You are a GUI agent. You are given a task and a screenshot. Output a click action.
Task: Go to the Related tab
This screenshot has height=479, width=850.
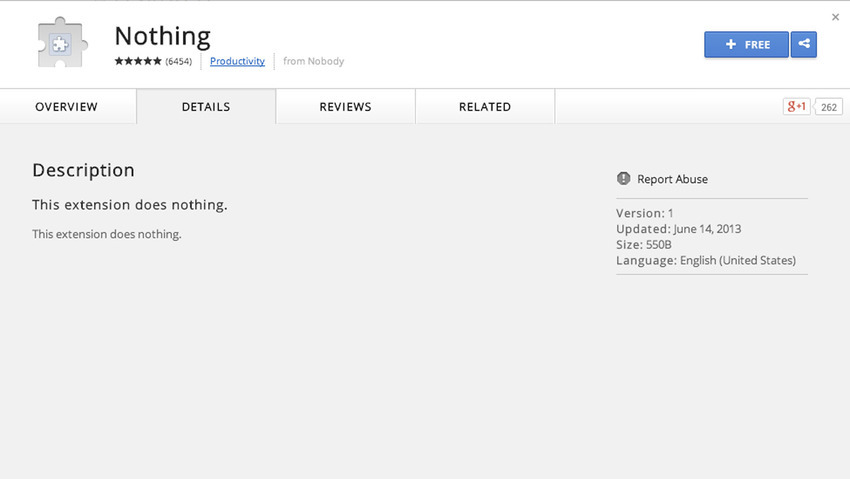click(x=485, y=107)
